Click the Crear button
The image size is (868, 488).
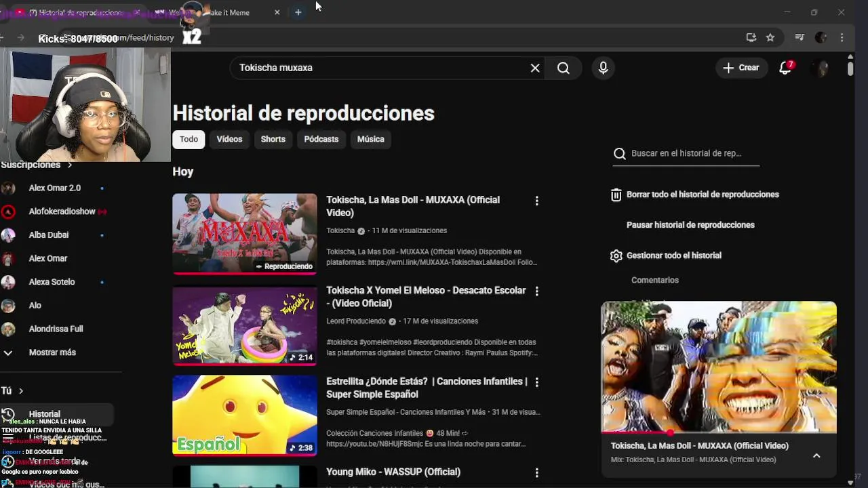coord(741,68)
